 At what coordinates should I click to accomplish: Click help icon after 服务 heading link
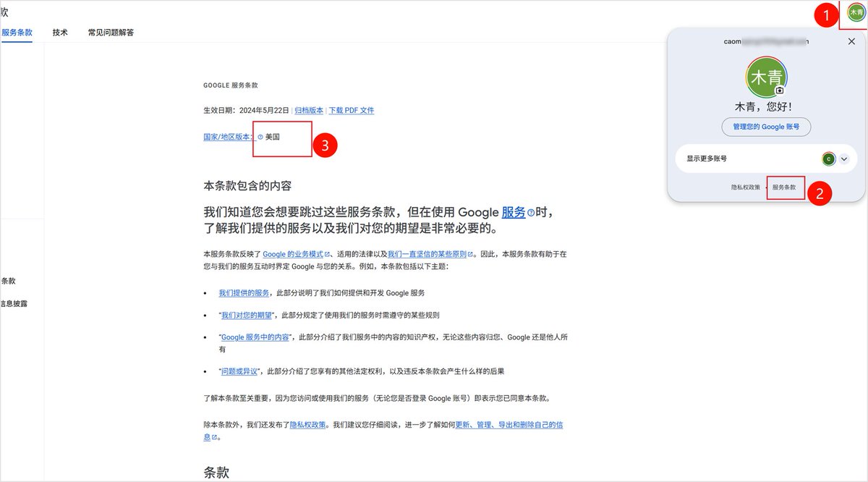(531, 213)
